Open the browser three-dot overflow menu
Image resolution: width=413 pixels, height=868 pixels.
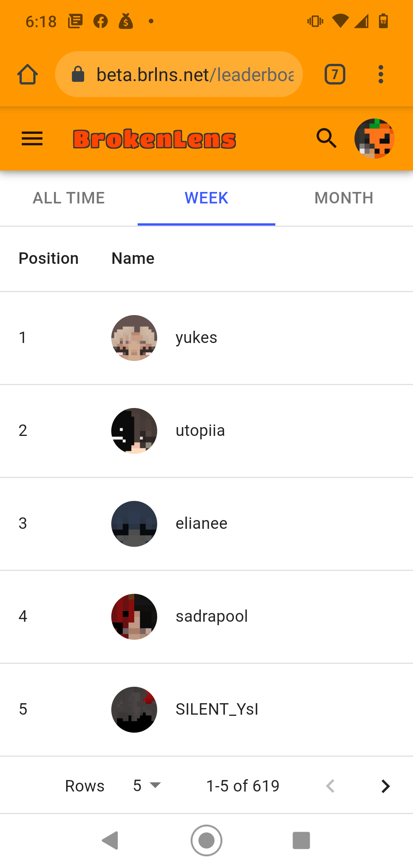coord(380,74)
